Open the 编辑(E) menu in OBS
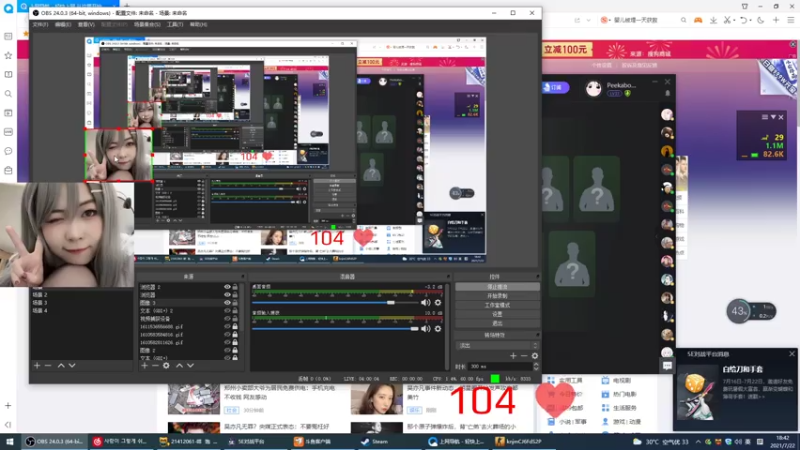Screen dimensions: 800x450 pos(63,24)
